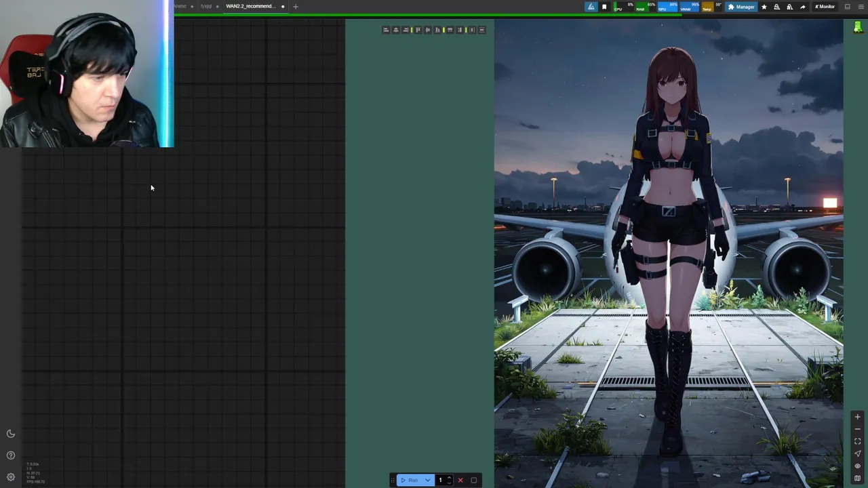
Task: Click the batch count field showing 1
Action: [x=441, y=480]
